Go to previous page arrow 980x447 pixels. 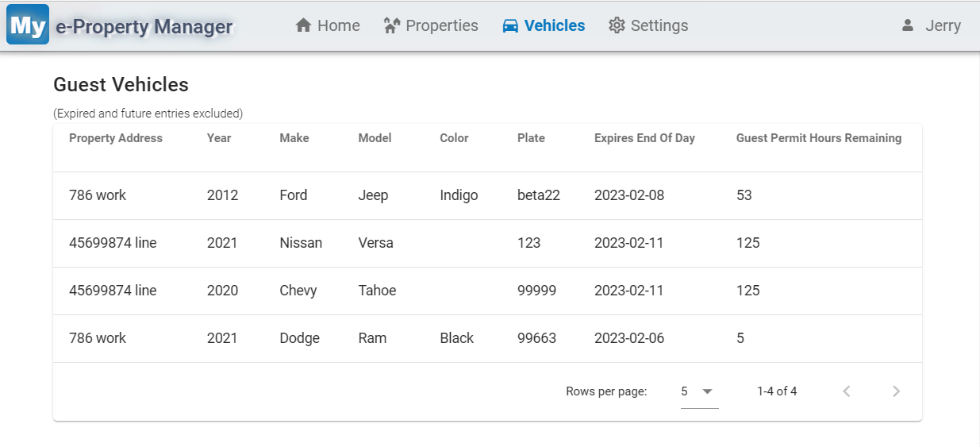pyautogui.click(x=847, y=391)
